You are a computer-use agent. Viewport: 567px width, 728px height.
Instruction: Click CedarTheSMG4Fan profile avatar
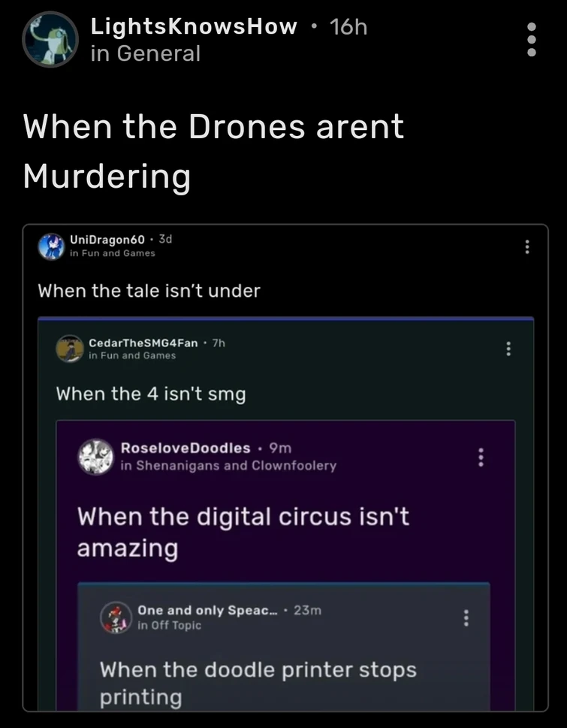[70, 349]
